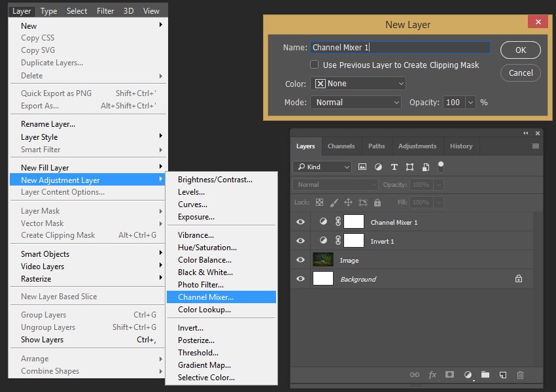The width and height of the screenshot is (556, 392).
Task: Click Channel Mixer 1 mask link icon
Action: tap(338, 221)
